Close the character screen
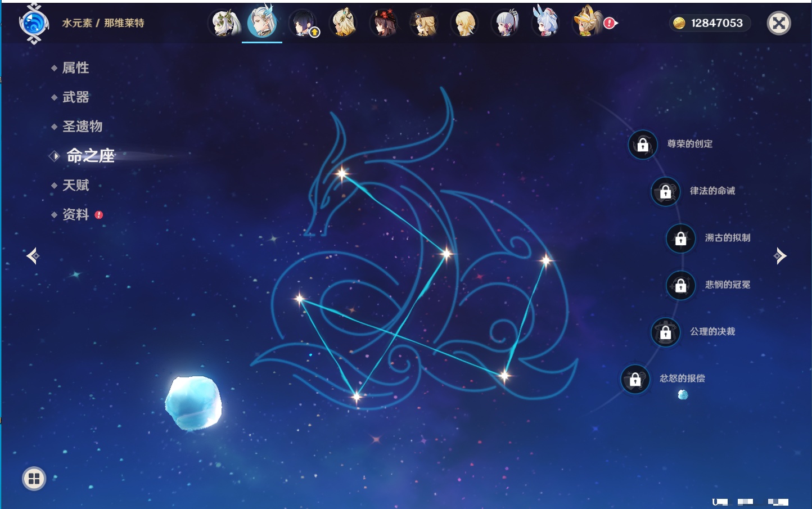 [x=779, y=23]
